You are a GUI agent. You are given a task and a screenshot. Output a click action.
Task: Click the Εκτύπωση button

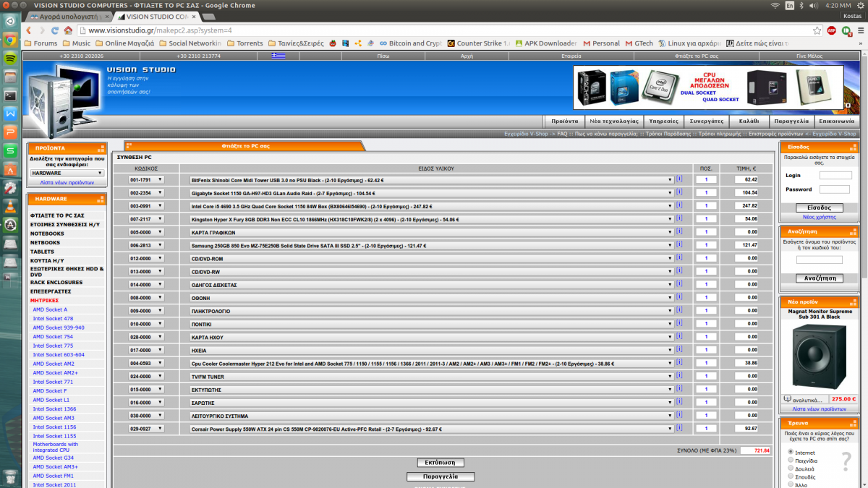click(x=441, y=463)
